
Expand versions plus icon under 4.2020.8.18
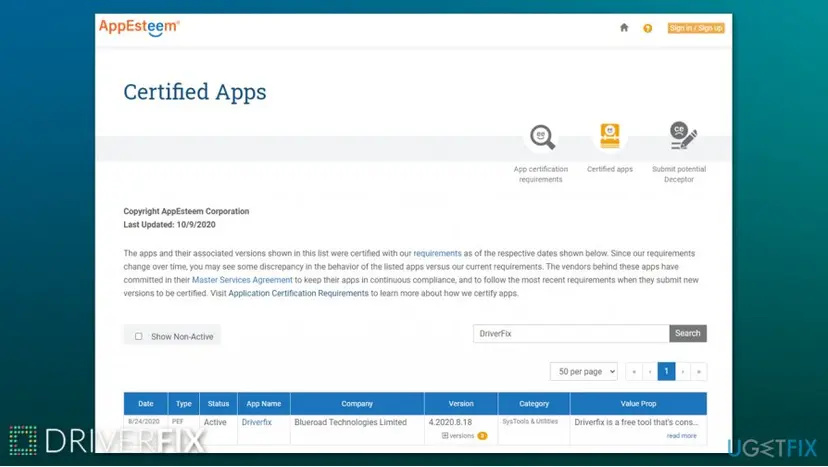pyautogui.click(x=445, y=436)
